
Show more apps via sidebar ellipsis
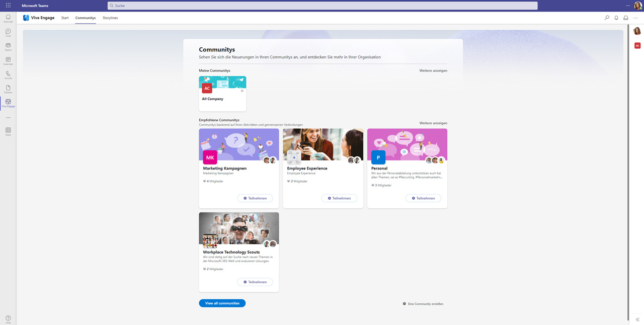(8, 118)
